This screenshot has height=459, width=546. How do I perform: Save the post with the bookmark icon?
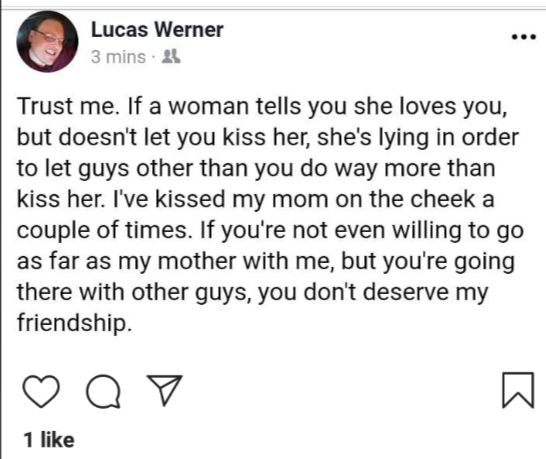click(x=518, y=390)
